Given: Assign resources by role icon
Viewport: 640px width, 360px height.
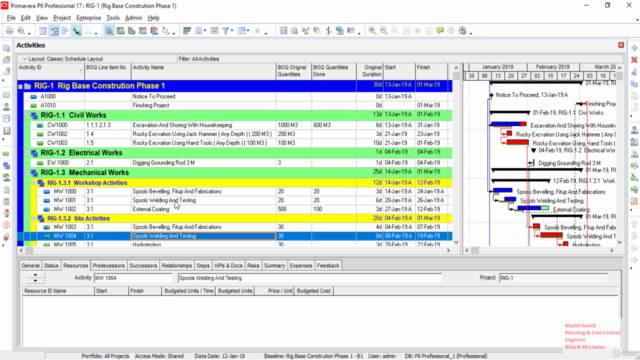Looking at the screenshot, I should 634,142.
